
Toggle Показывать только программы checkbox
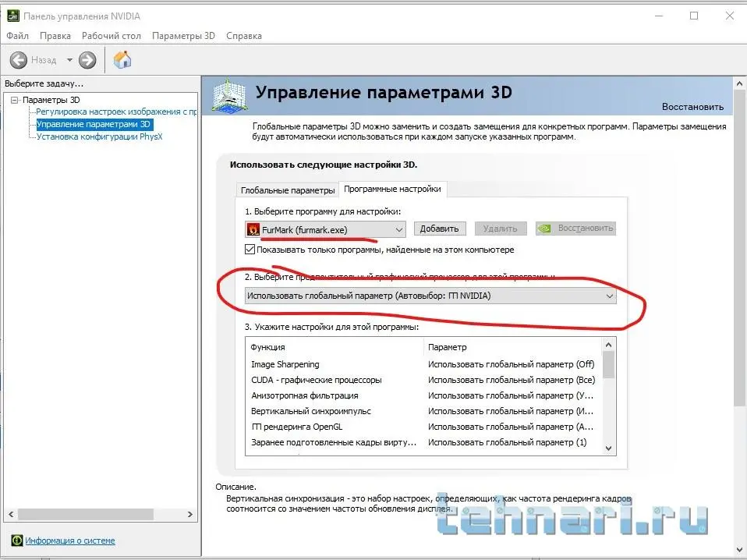[x=250, y=250]
